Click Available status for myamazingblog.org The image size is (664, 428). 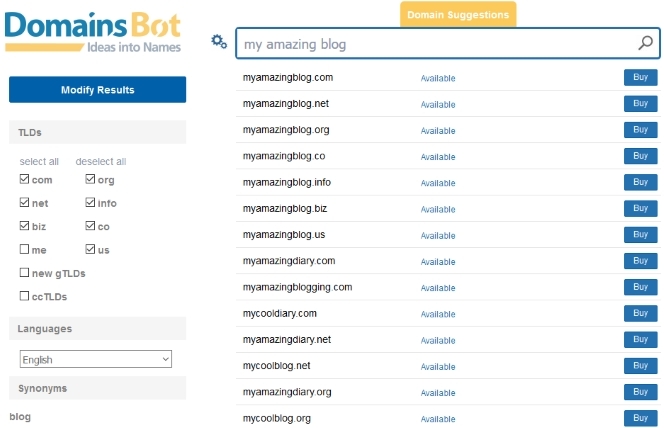[438, 131]
